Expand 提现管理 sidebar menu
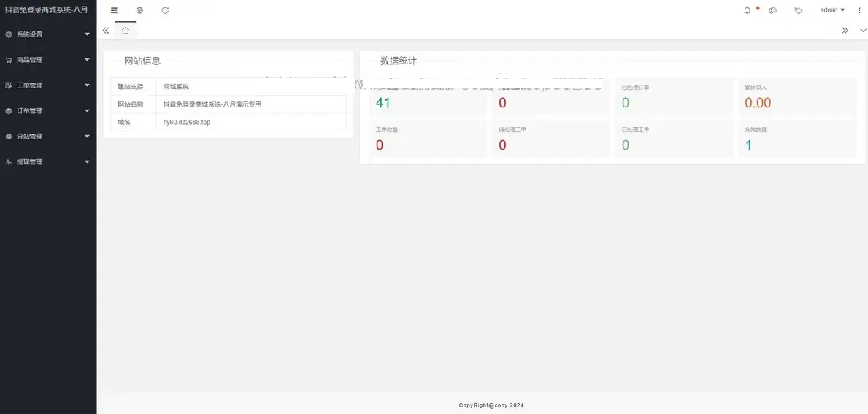Screen dimensions: 868x414 point(48,162)
